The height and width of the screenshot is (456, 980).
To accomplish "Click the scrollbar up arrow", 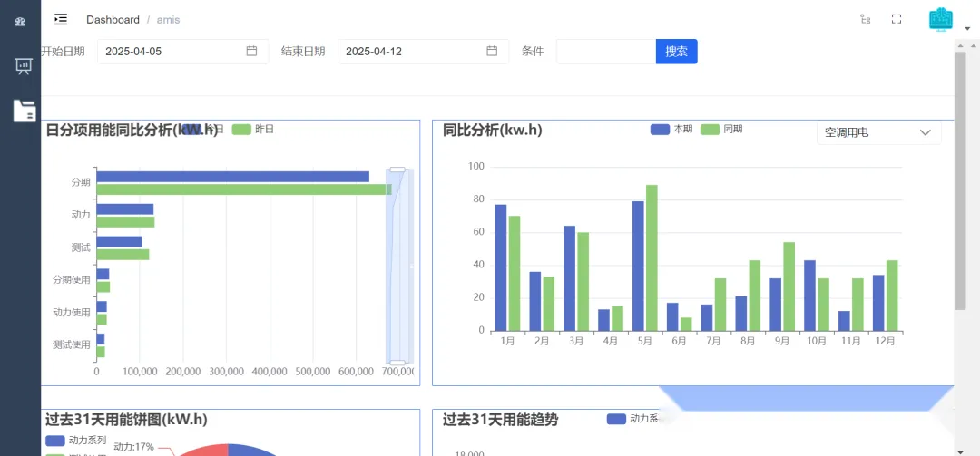I will click(961, 45).
